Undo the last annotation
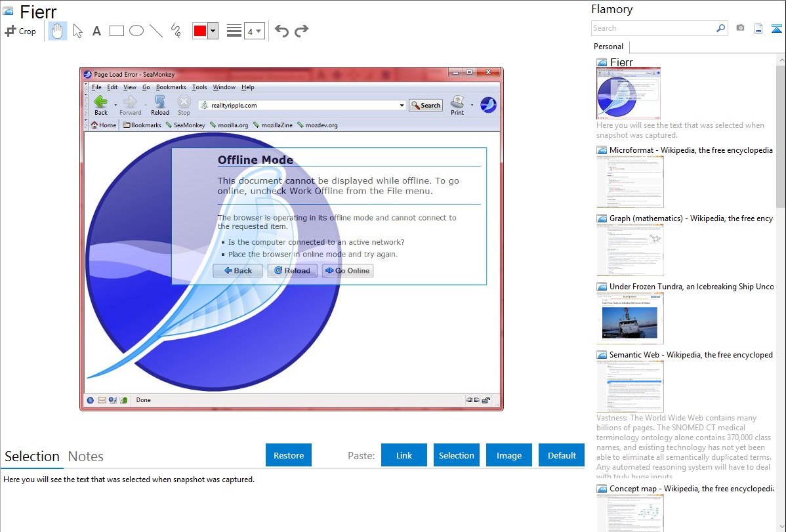Screen dimensions: 786x532 tap(281, 31)
